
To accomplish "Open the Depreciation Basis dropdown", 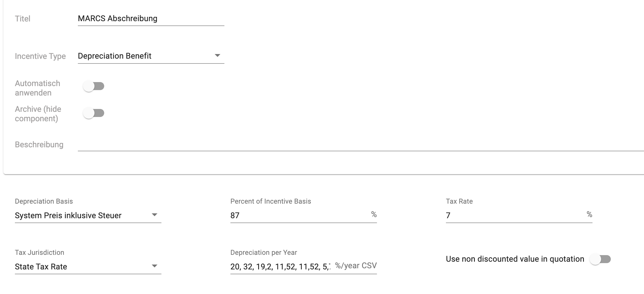I will 88,215.
